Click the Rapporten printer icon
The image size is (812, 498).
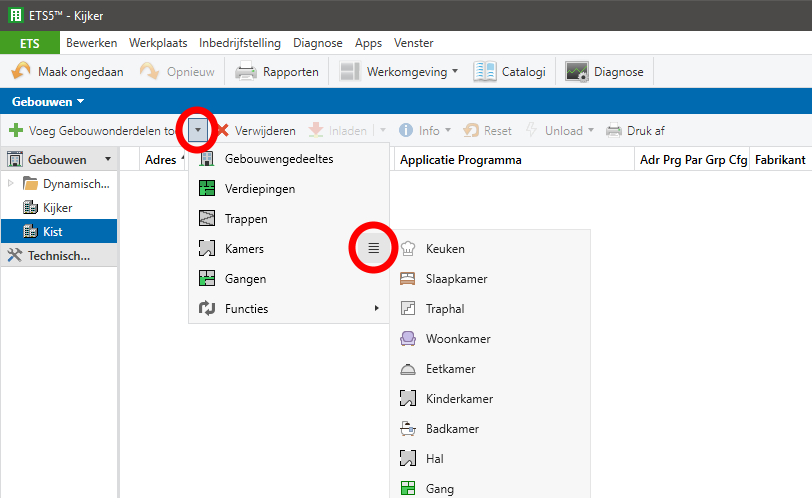[x=246, y=72]
